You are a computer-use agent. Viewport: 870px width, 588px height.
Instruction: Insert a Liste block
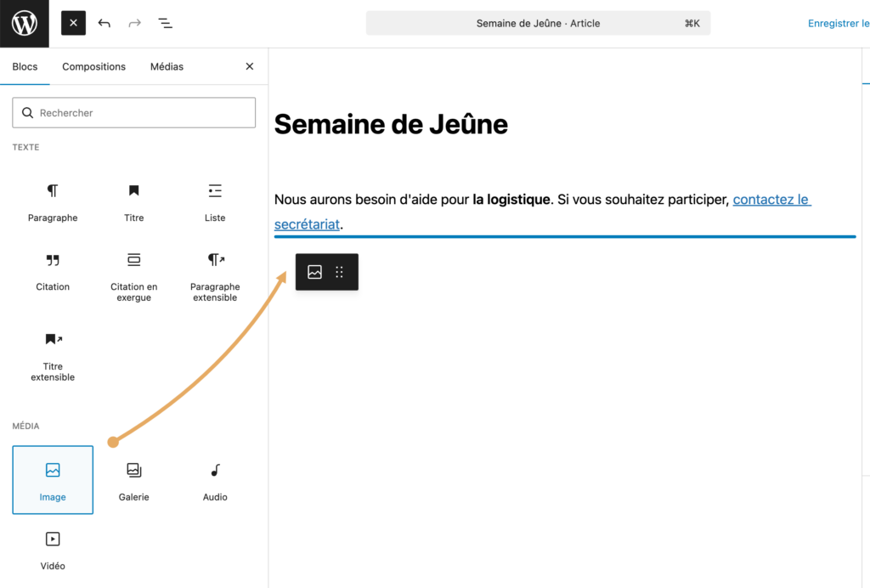(x=215, y=202)
